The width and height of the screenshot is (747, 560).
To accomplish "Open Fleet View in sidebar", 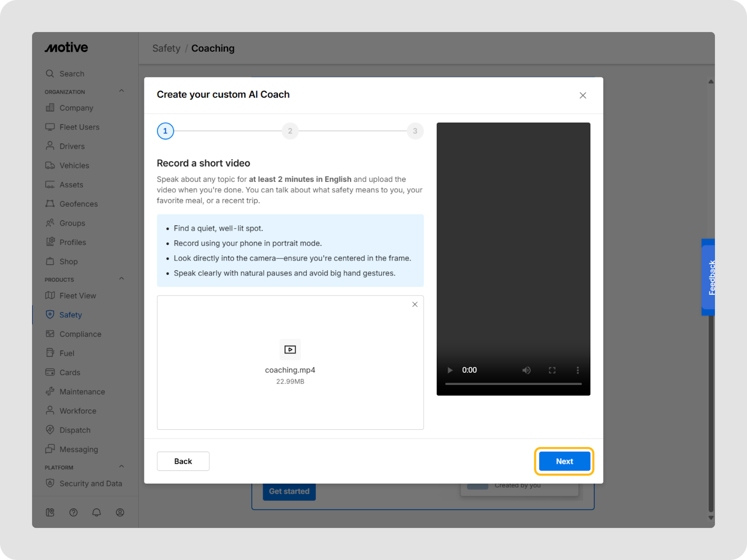I will click(x=78, y=296).
